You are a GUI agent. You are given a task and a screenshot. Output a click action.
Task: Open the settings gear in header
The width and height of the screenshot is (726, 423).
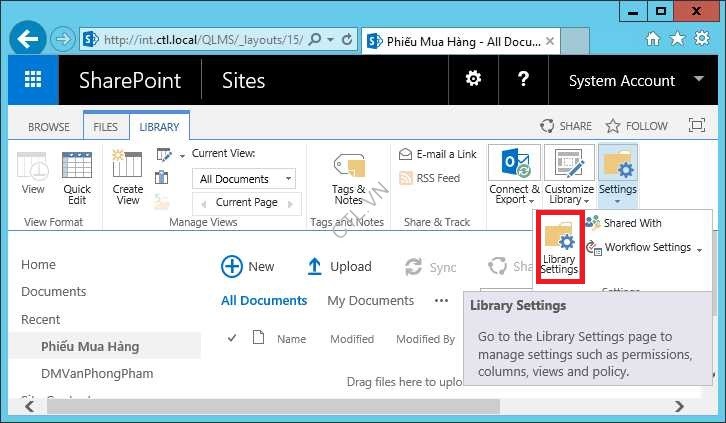(473, 80)
